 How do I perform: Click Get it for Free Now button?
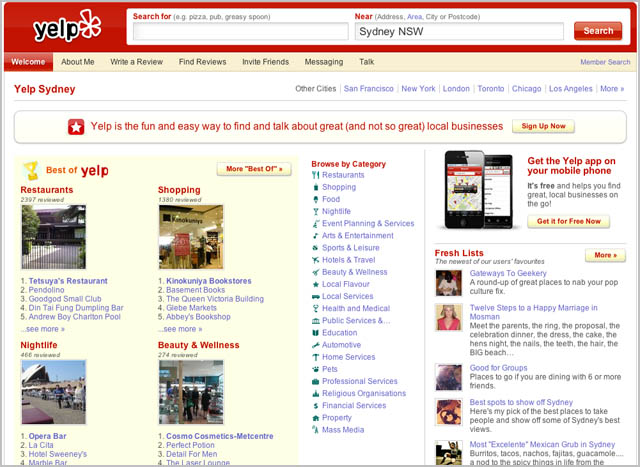click(x=569, y=221)
